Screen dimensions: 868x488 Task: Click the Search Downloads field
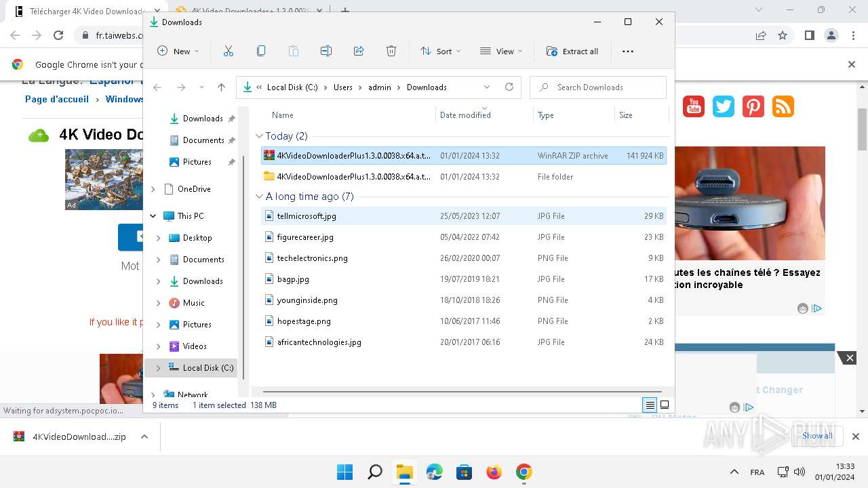coord(598,87)
